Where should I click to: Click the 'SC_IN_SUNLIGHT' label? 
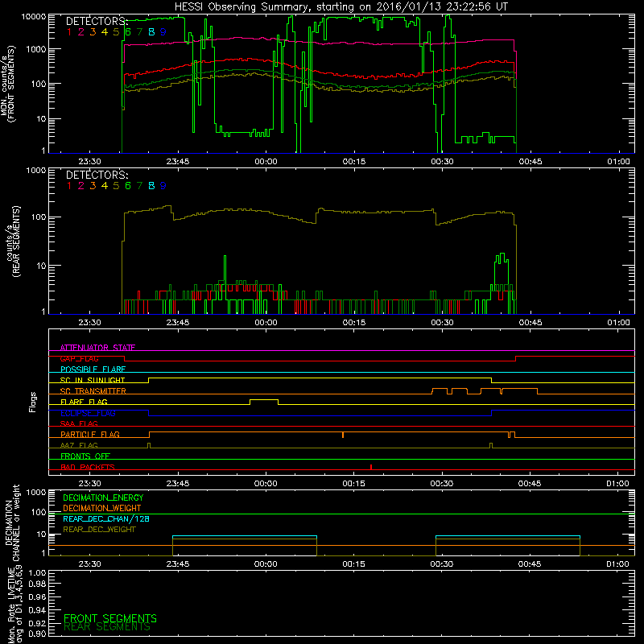coord(93,380)
